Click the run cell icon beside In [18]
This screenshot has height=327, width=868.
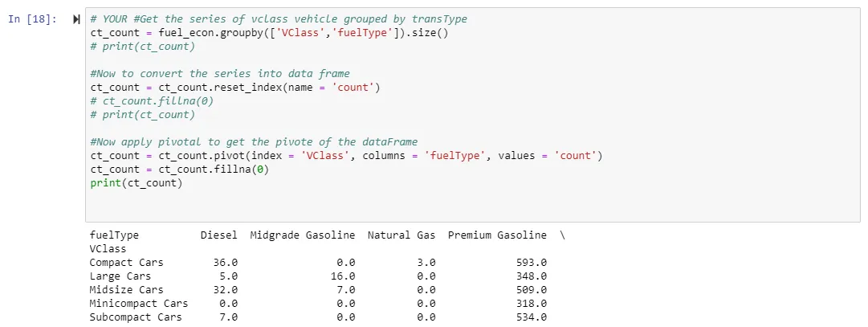(x=76, y=19)
